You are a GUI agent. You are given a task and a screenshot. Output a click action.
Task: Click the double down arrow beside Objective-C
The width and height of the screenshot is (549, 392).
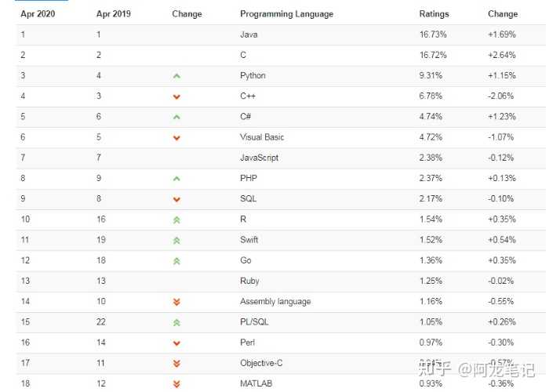pyautogui.click(x=176, y=364)
